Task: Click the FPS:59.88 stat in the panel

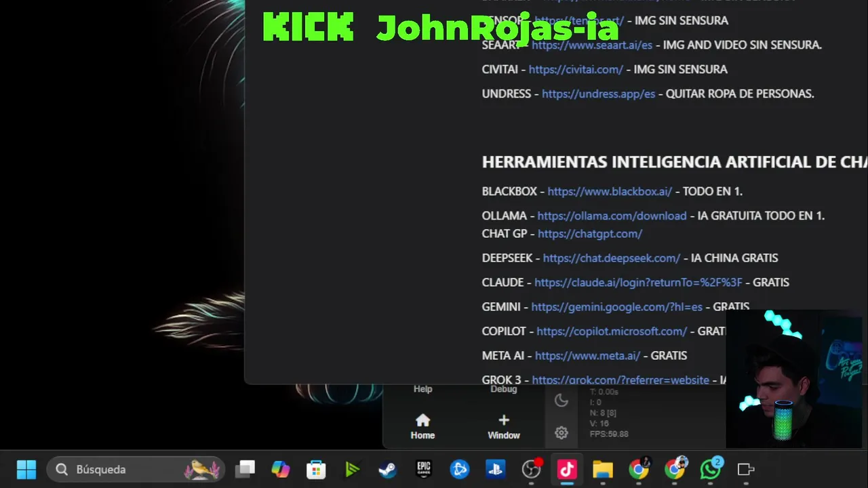Action: click(x=609, y=434)
